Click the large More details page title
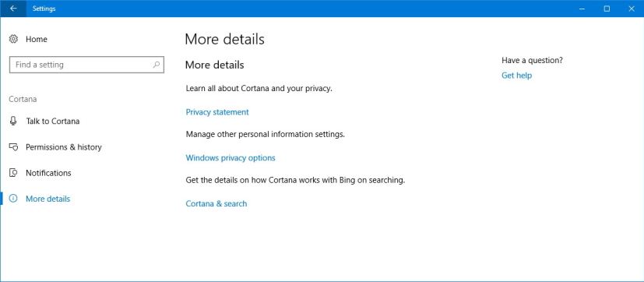The image size is (644, 282). click(x=225, y=39)
